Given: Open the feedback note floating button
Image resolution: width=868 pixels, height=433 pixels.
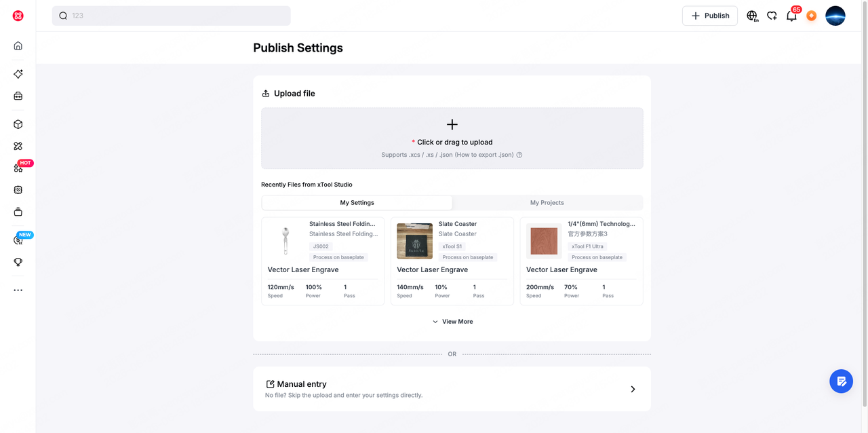Looking at the screenshot, I should [x=842, y=381].
